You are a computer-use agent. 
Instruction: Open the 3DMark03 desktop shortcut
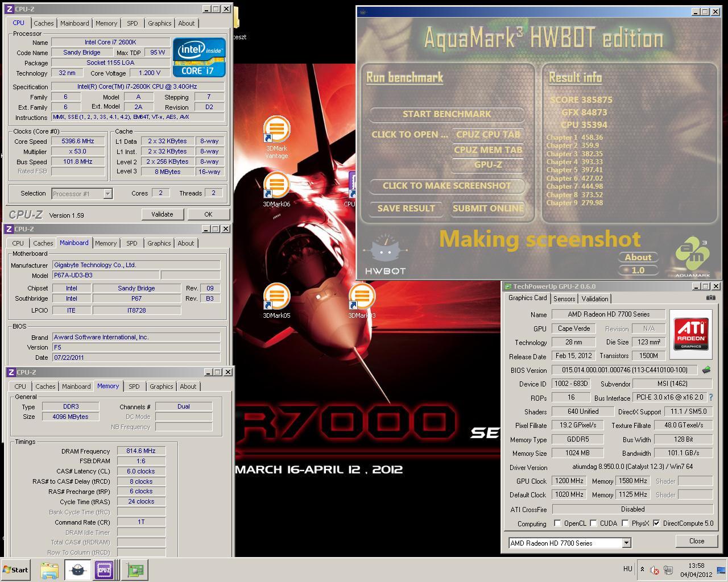pyautogui.click(x=362, y=301)
